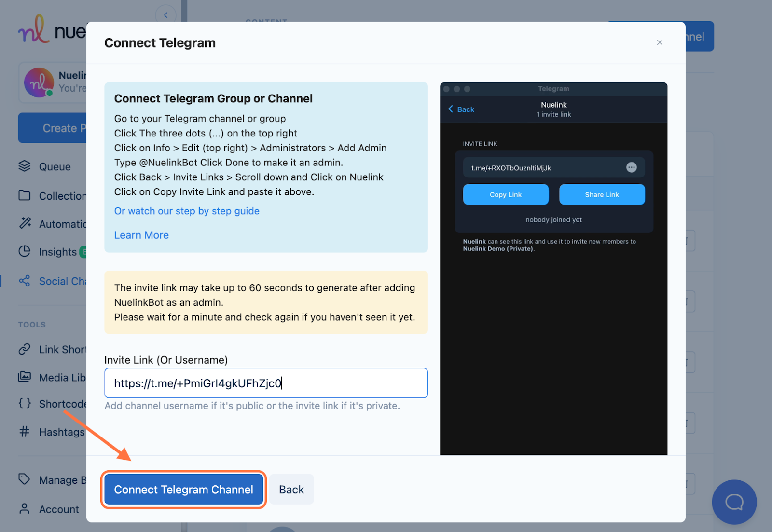This screenshot has width=772, height=532.
Task: Click the t.me invite link in Telegram preview
Action: click(x=511, y=168)
